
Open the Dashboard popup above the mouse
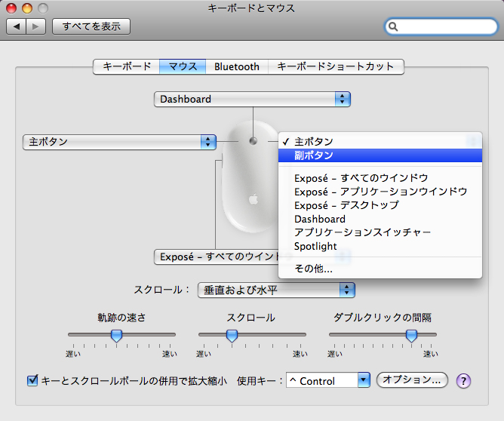(252, 99)
